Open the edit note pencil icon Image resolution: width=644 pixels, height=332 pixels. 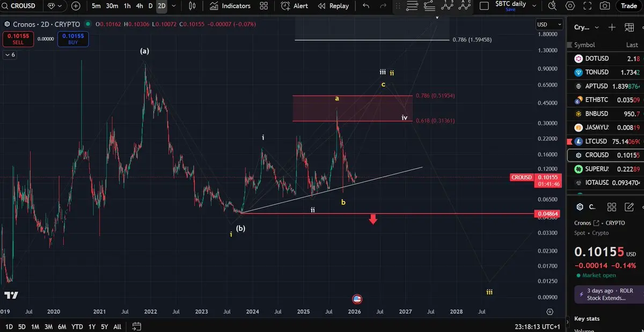click(629, 207)
